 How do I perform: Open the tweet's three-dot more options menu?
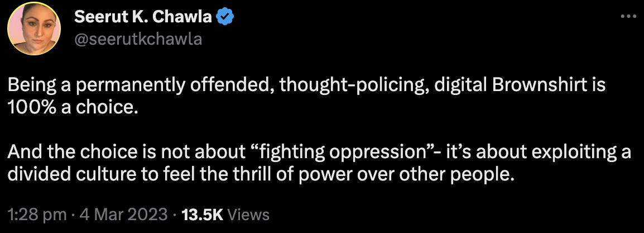[628, 17]
